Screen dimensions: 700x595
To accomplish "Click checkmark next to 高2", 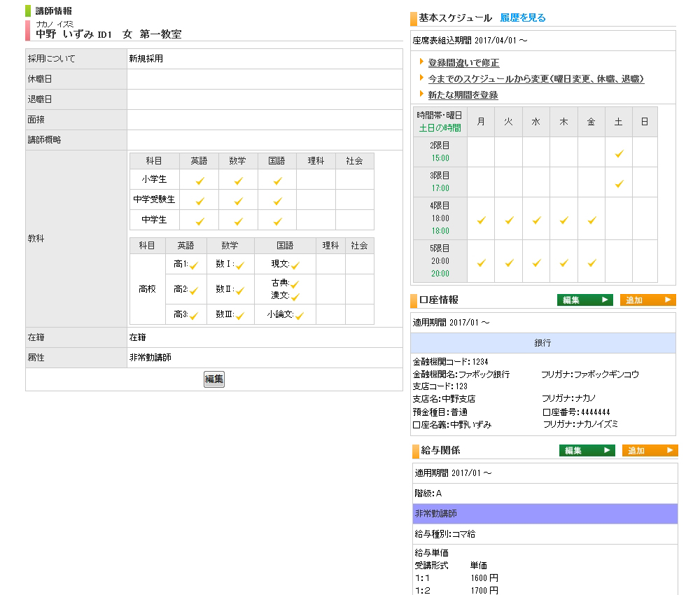I will [194, 291].
